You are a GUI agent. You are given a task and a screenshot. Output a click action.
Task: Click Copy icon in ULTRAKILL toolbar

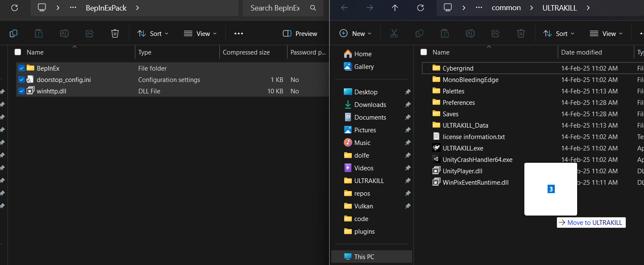(x=419, y=33)
